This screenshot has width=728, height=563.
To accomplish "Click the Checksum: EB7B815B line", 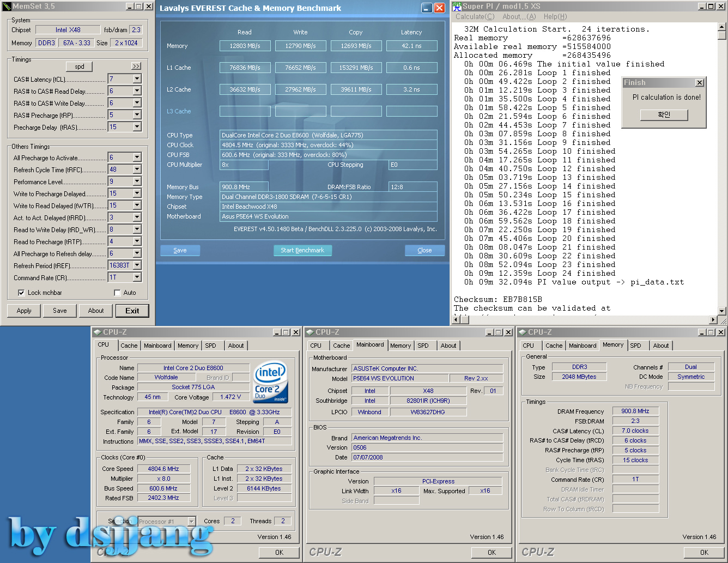I will click(x=498, y=299).
